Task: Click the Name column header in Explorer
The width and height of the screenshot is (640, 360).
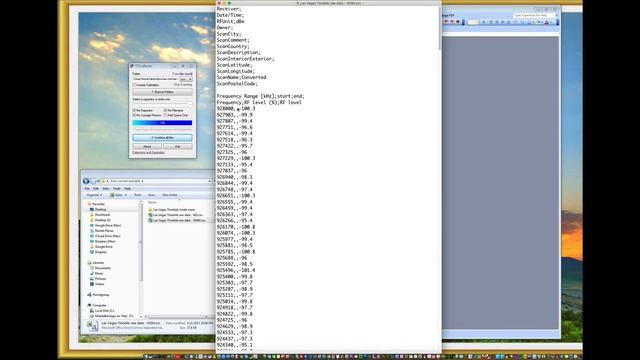Action: [x=152, y=202]
